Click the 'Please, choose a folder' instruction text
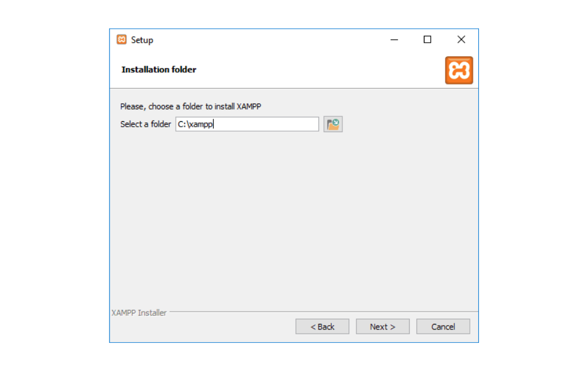This screenshot has width=588, height=371. [x=190, y=107]
